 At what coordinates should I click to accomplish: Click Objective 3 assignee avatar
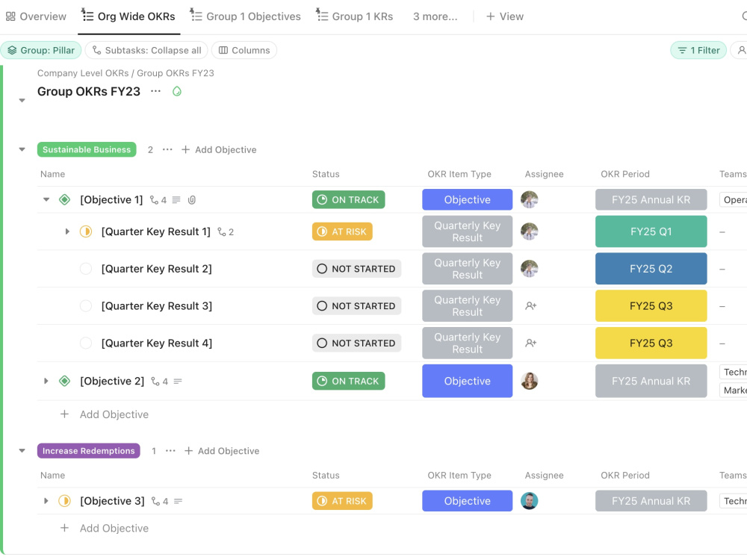tap(530, 501)
